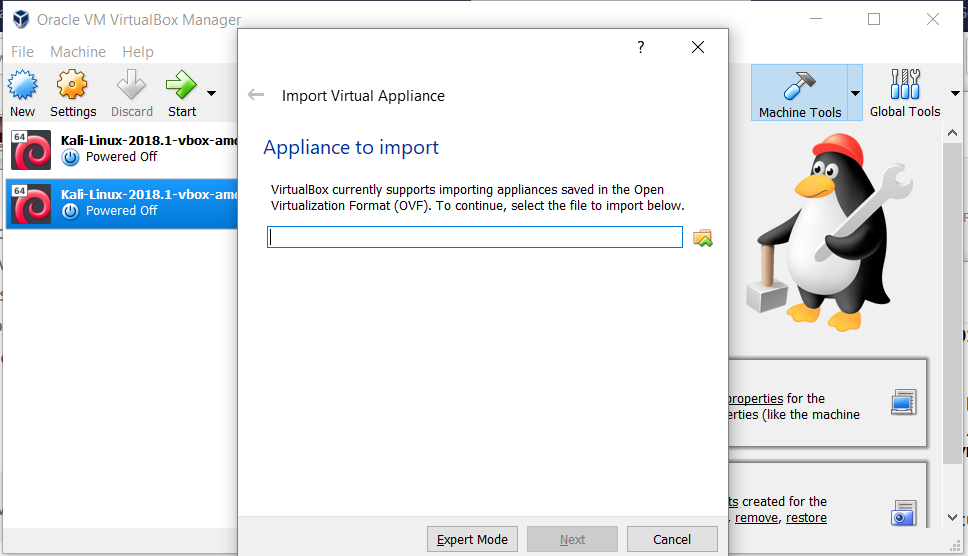The height and width of the screenshot is (556, 968).
Task: Open the File menu
Action: click(x=22, y=52)
